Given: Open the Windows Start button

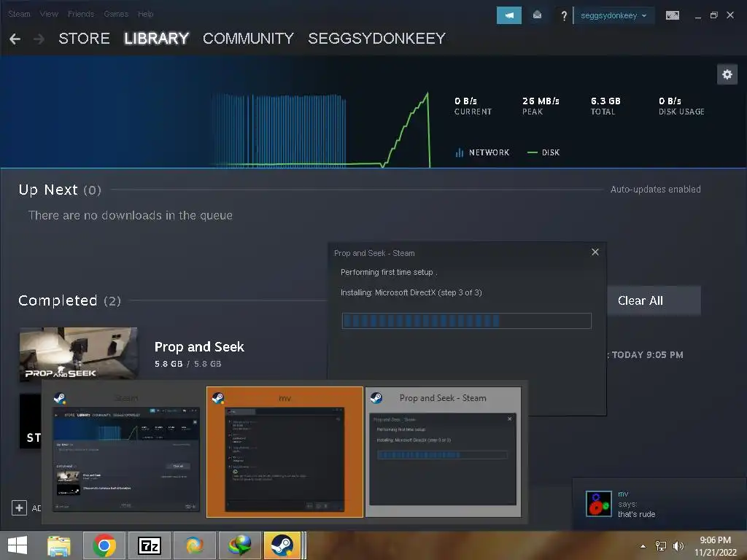Looking at the screenshot, I should [18, 545].
